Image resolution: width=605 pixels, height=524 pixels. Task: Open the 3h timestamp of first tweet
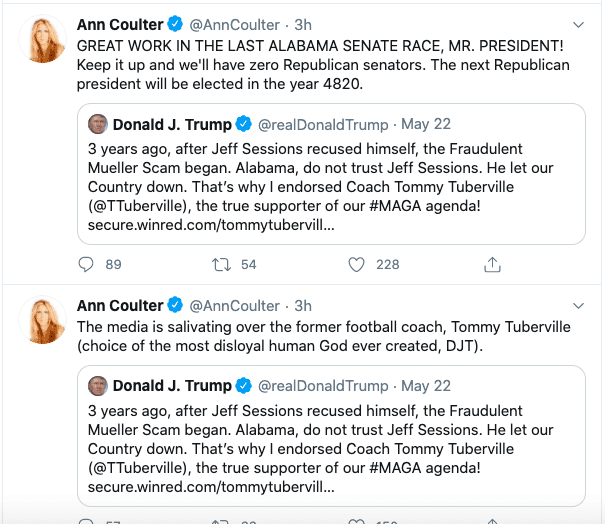click(x=303, y=24)
